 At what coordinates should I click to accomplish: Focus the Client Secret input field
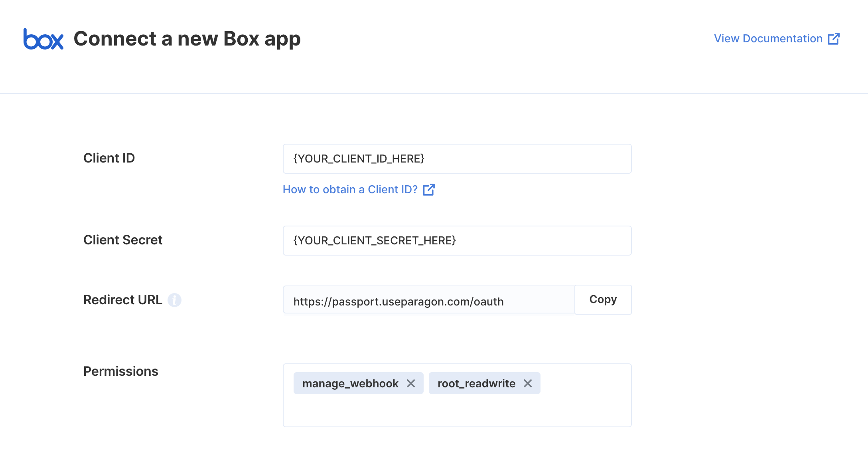457,241
